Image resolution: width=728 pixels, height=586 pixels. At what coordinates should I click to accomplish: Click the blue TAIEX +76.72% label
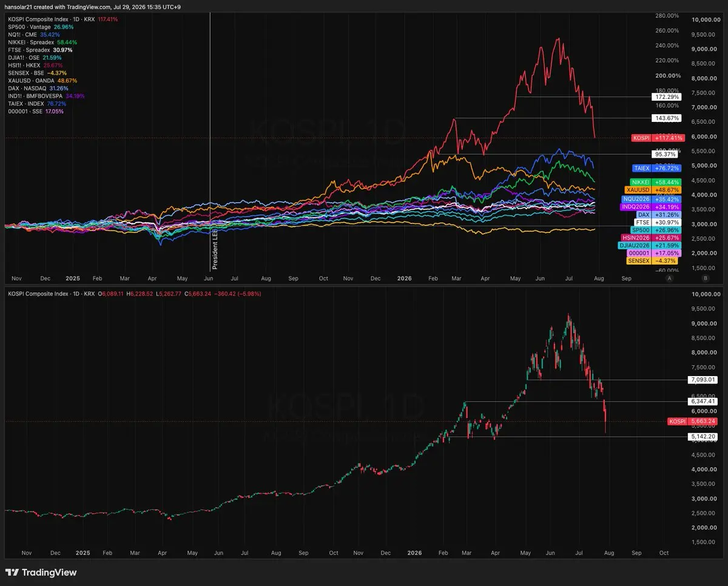(656, 168)
